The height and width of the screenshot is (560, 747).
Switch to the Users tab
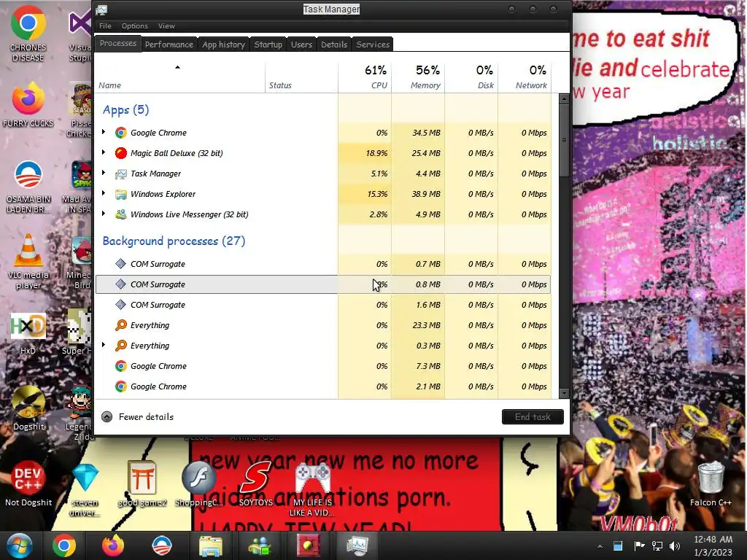[x=301, y=44]
